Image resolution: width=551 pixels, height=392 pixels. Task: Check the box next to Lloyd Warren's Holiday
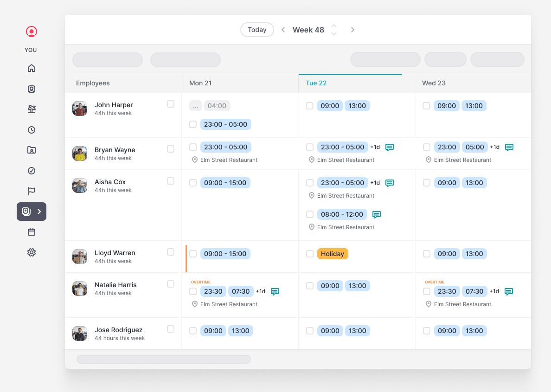(309, 254)
